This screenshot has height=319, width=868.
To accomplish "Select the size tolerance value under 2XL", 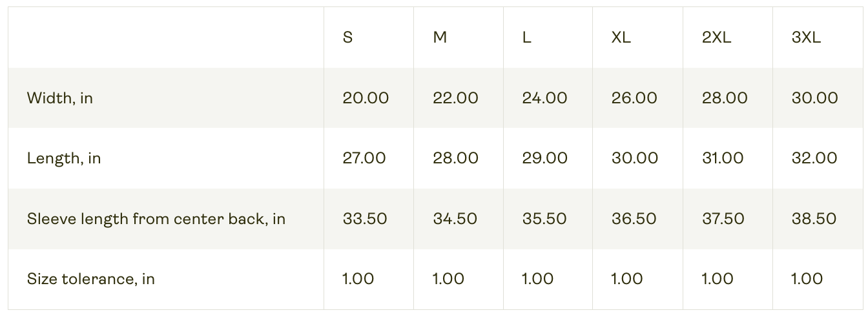I will click(718, 279).
